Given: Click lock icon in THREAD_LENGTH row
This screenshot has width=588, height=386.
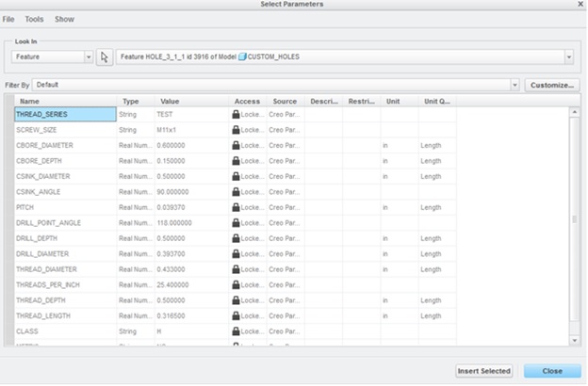Looking at the screenshot, I should tap(236, 316).
